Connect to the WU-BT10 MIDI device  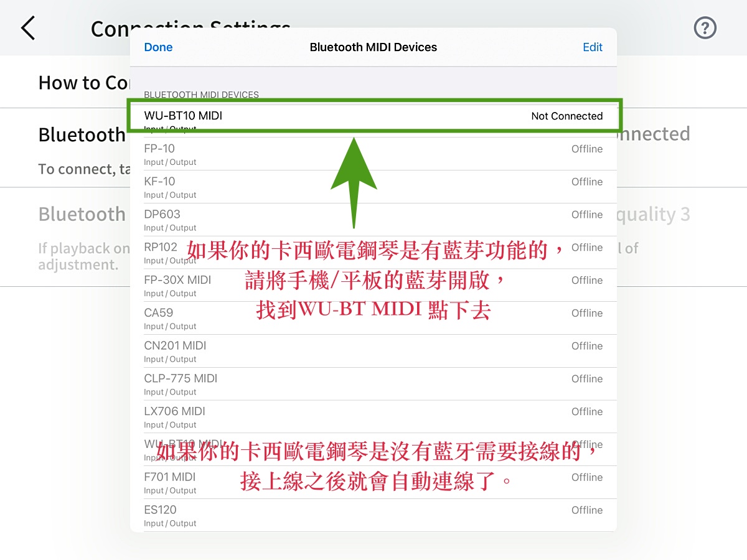tap(183, 116)
